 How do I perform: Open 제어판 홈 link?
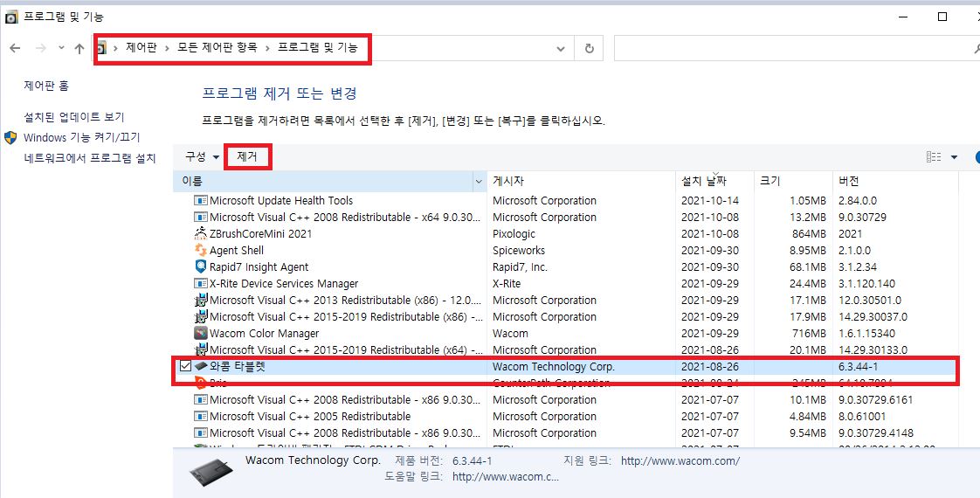tap(46, 86)
